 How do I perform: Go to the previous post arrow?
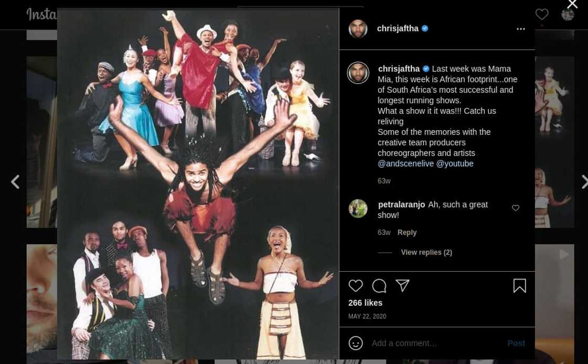(15, 181)
